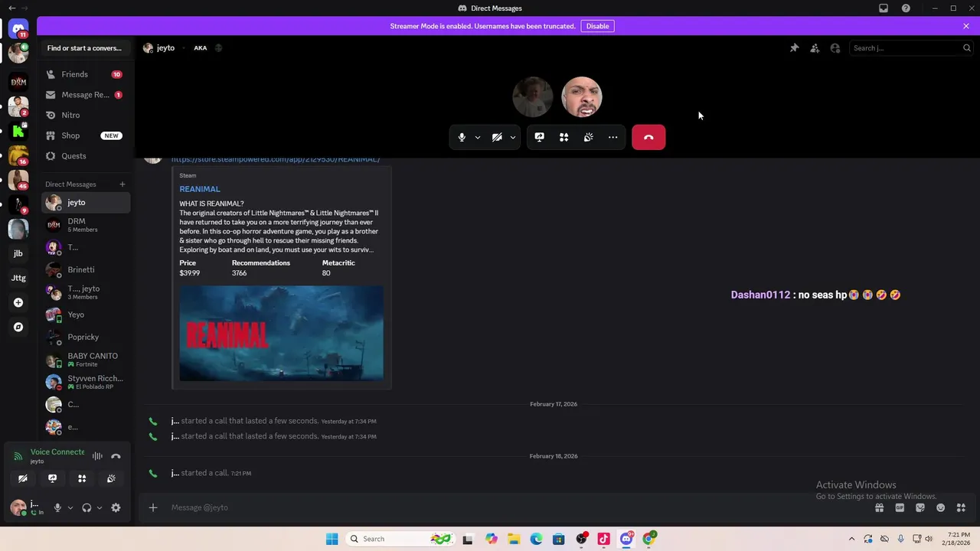Mute microphone in user panel
The height and width of the screenshot is (551, 980).
pyautogui.click(x=57, y=507)
